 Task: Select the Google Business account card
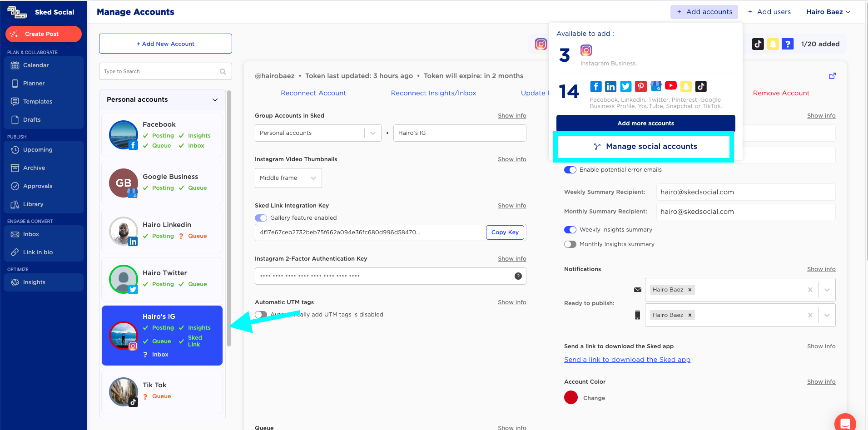[162, 183]
